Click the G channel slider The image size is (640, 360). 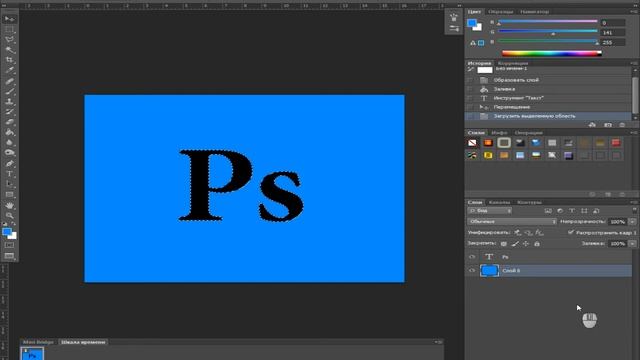tap(548, 31)
